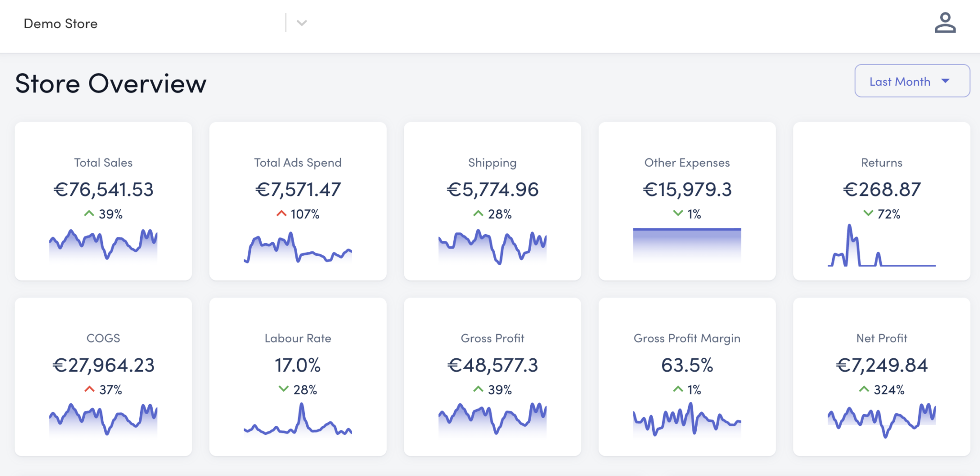Click the red up arrow under COGS

89,389
